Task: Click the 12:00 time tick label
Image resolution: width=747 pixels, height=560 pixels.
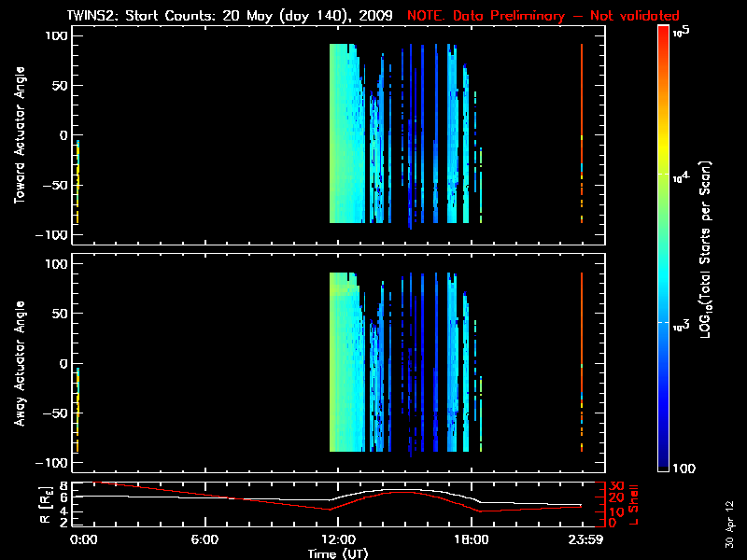Action: [x=337, y=539]
